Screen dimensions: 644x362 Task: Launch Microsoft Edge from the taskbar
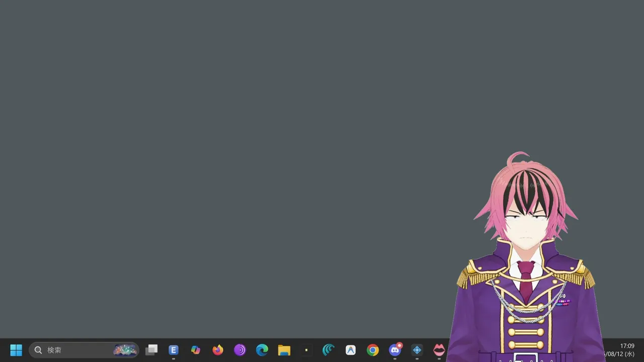click(x=262, y=350)
